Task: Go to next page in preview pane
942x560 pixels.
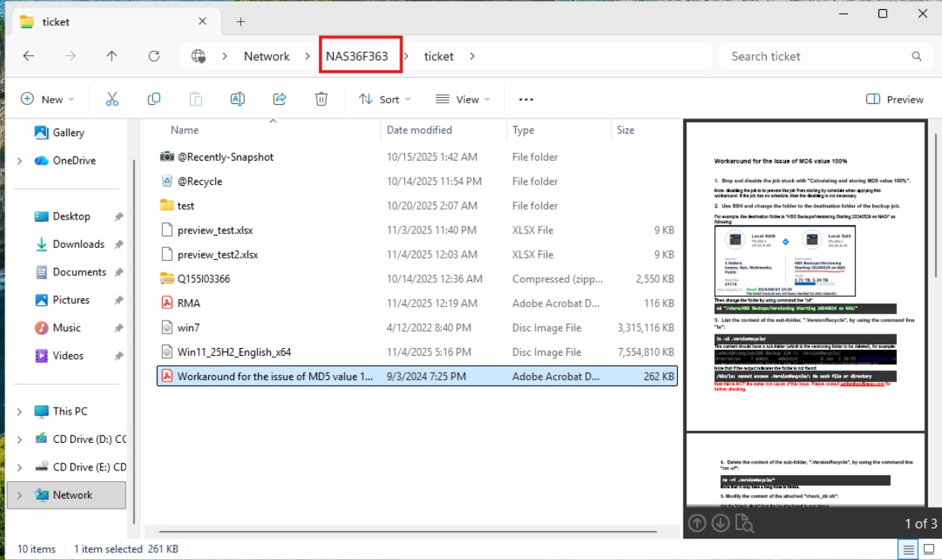Action: (x=720, y=523)
